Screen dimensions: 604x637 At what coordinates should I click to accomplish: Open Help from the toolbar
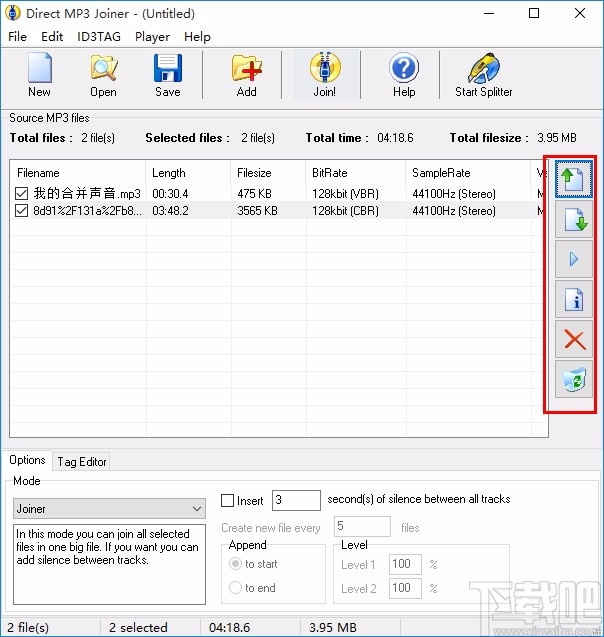click(x=404, y=75)
